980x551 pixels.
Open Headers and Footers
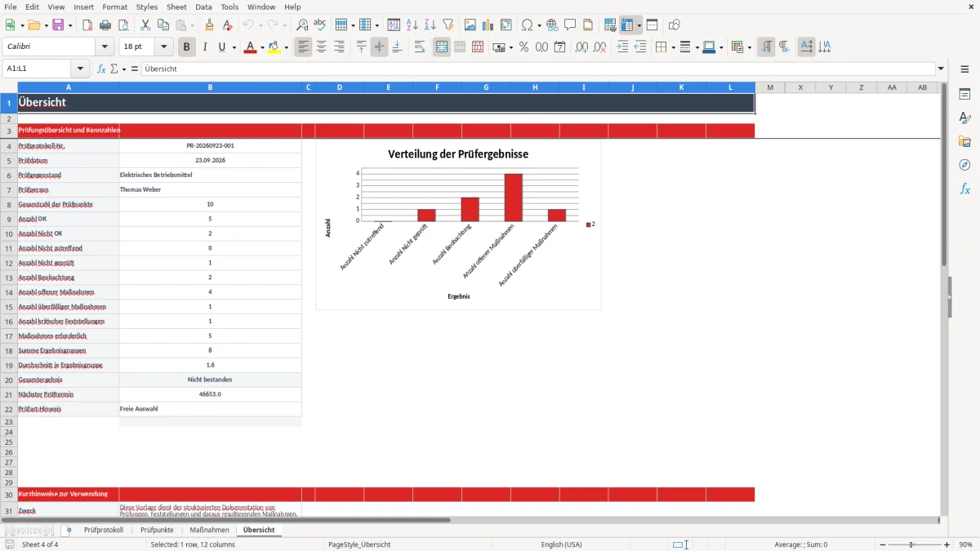tap(588, 25)
